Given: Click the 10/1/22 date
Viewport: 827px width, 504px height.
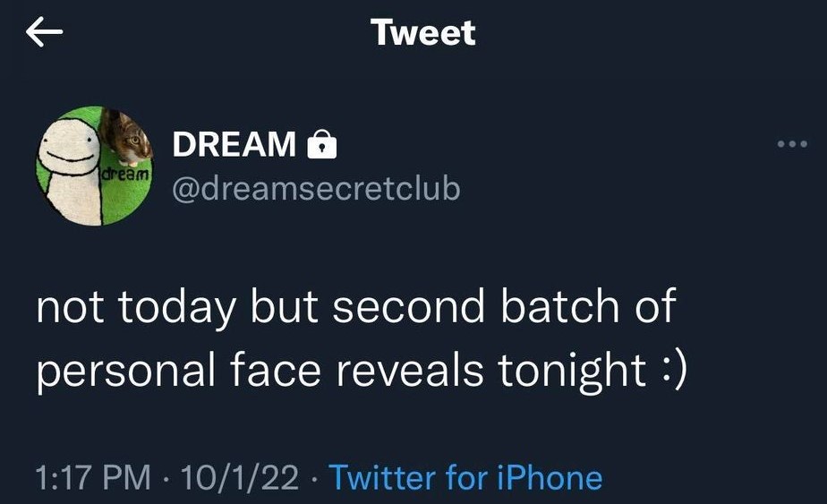Looking at the screenshot, I should coord(238,477).
